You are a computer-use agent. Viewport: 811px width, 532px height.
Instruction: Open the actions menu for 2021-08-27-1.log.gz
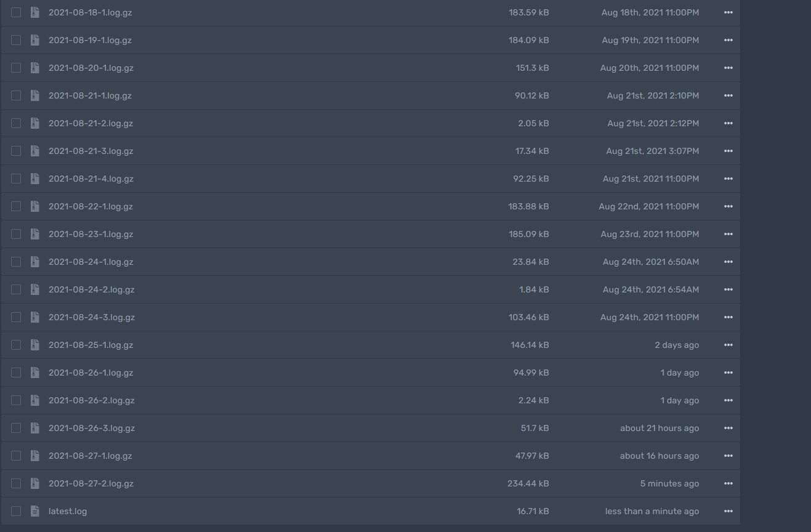[728, 456]
